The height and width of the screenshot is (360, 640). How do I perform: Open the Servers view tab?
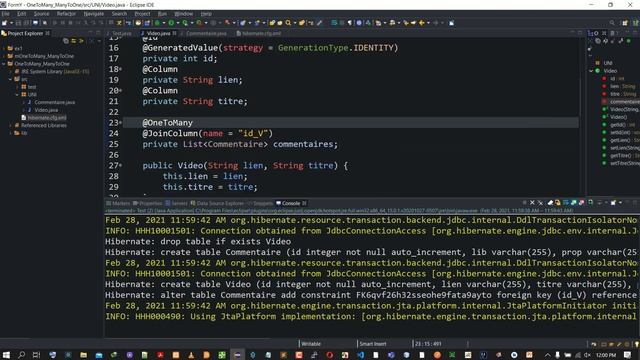[x=176, y=203]
